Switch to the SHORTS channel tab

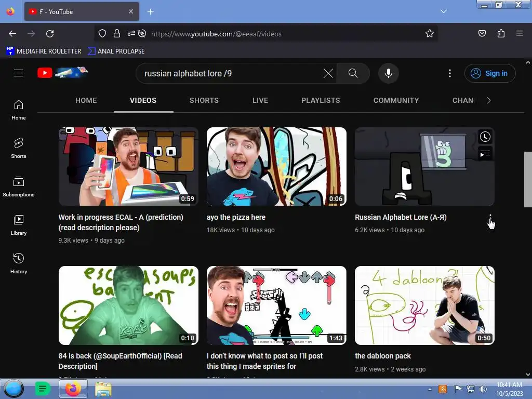204,100
